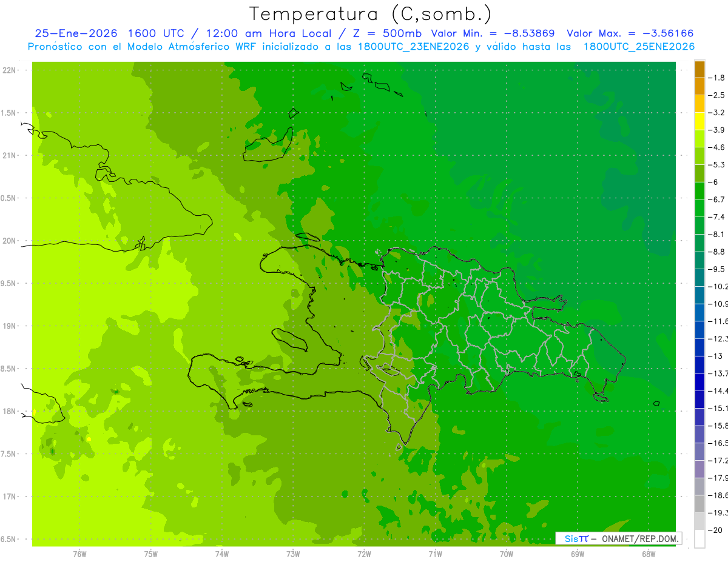728x562 pixels.
Task: Click the '18N' latitude label
Action: (x=10, y=411)
